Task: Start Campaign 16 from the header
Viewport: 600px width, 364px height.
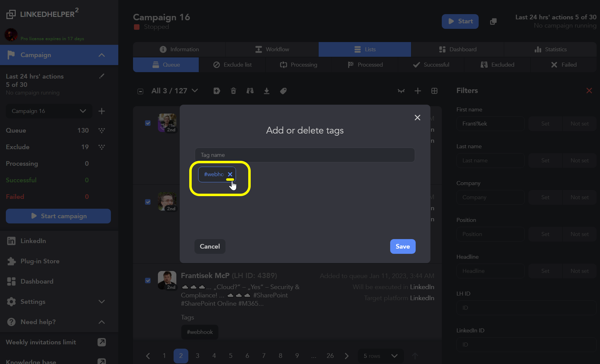Action: point(460,21)
